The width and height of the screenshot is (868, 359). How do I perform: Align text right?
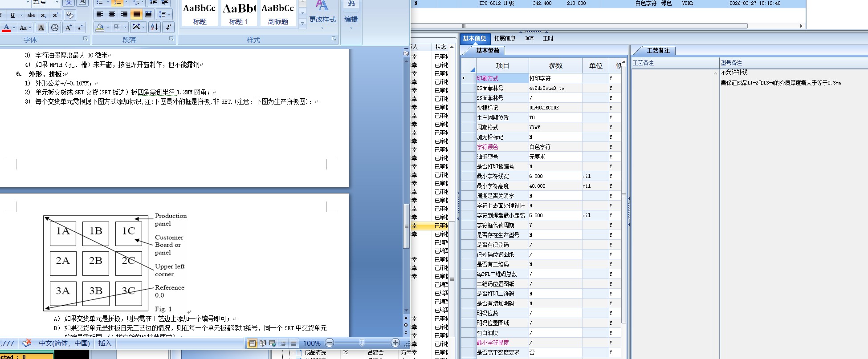point(124,15)
